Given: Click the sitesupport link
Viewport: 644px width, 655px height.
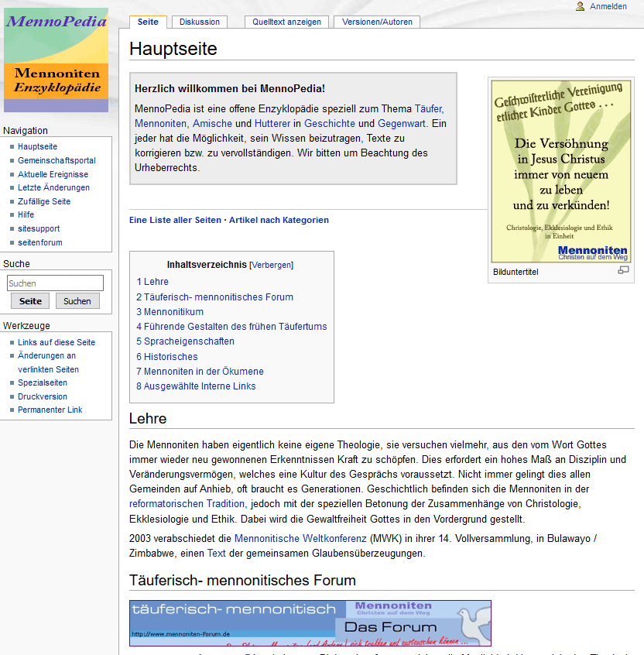Looking at the screenshot, I should (39, 228).
